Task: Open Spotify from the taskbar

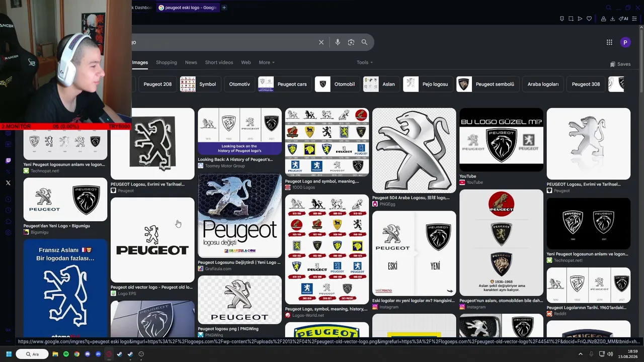Action: pyautogui.click(x=66, y=354)
